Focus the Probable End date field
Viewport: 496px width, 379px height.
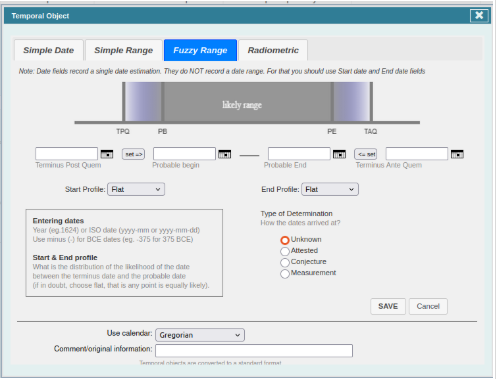(x=299, y=154)
